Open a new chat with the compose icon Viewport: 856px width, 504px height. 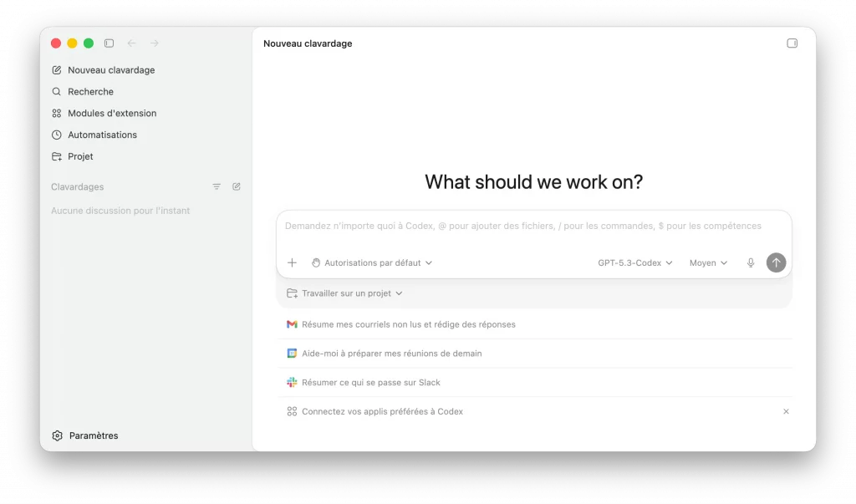[56, 70]
